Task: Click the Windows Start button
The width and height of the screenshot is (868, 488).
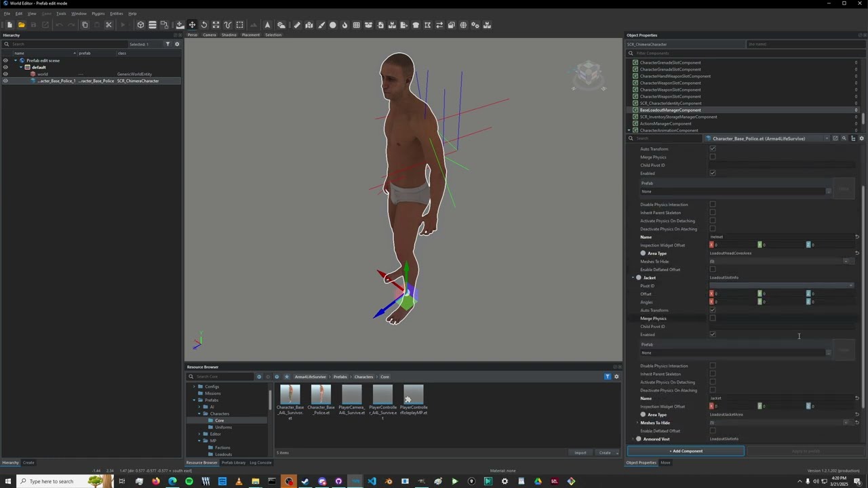Action: (x=8, y=481)
